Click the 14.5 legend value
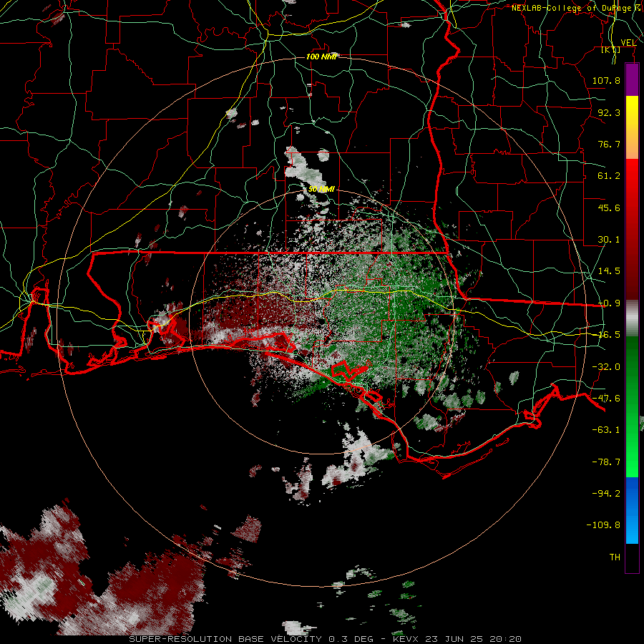This screenshot has width=644, height=644. (609, 271)
